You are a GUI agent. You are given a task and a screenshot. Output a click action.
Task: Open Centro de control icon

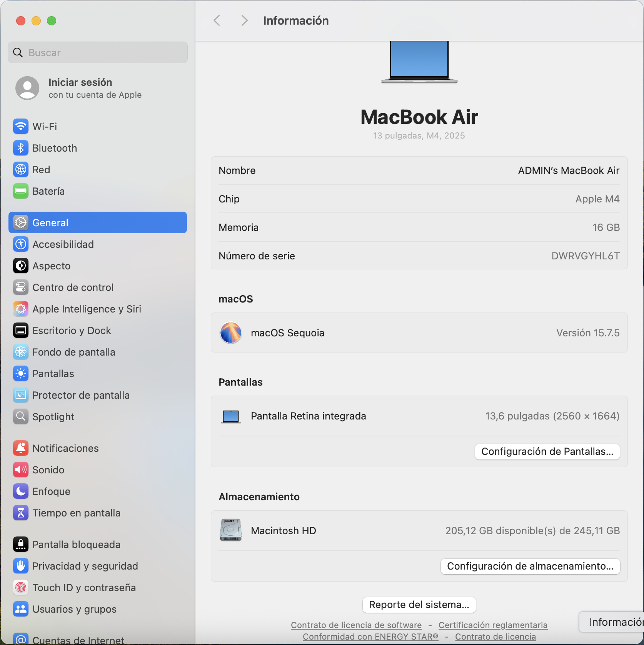(21, 287)
